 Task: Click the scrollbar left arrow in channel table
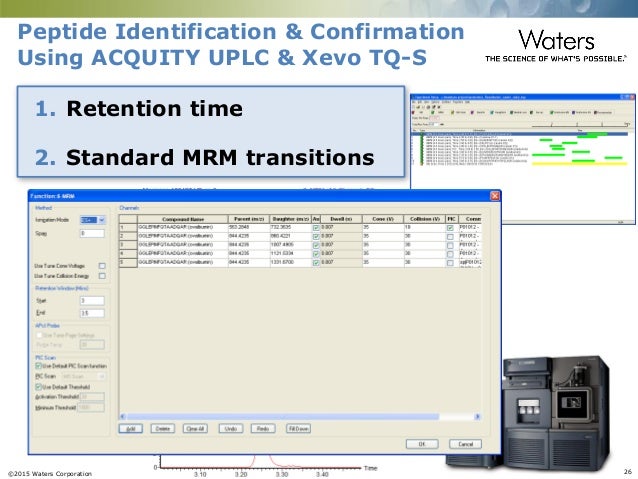tap(122, 416)
